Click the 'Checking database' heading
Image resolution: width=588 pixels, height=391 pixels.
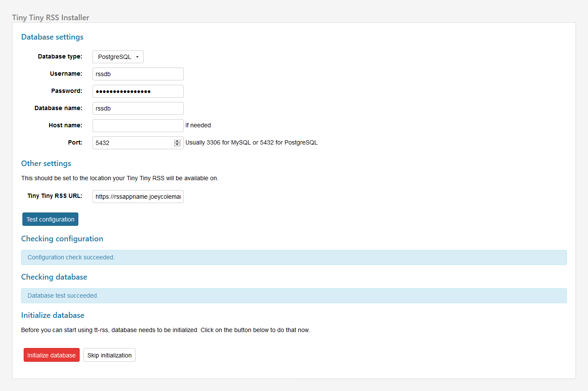click(54, 277)
